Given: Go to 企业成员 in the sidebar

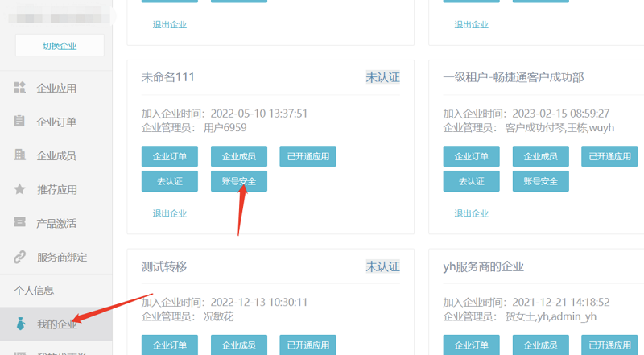Looking at the screenshot, I should [x=56, y=155].
